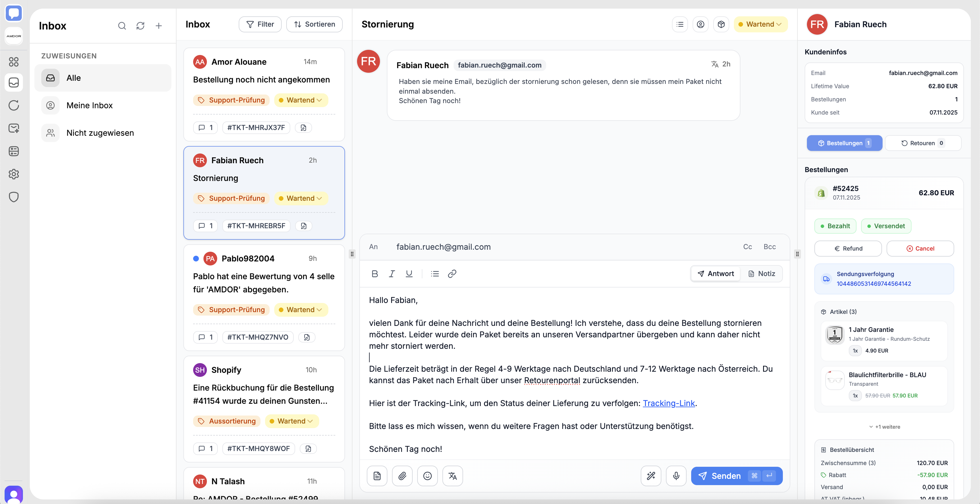Open the Tracking-Link in the reply text

(669, 403)
